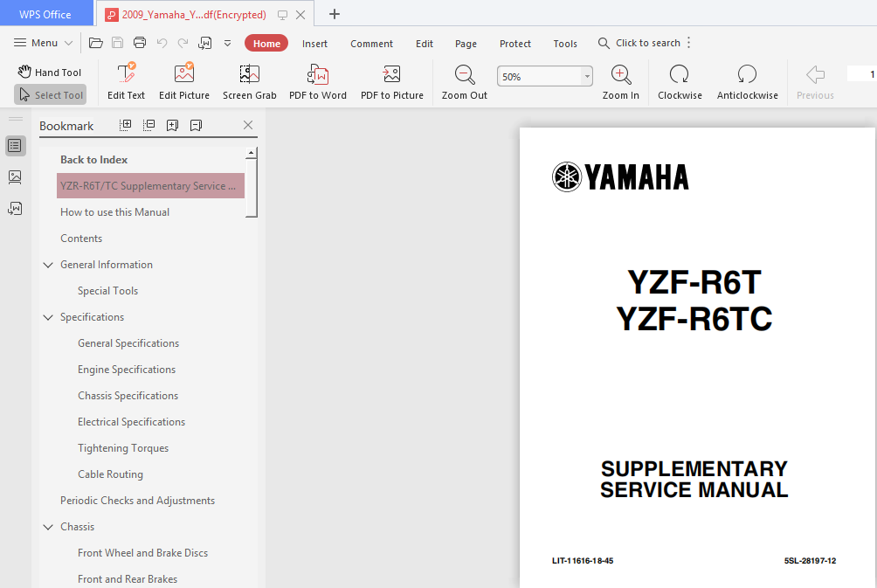Image resolution: width=877 pixels, height=588 pixels.
Task: Switch to the Comment ribbon tab
Action: [371, 44]
